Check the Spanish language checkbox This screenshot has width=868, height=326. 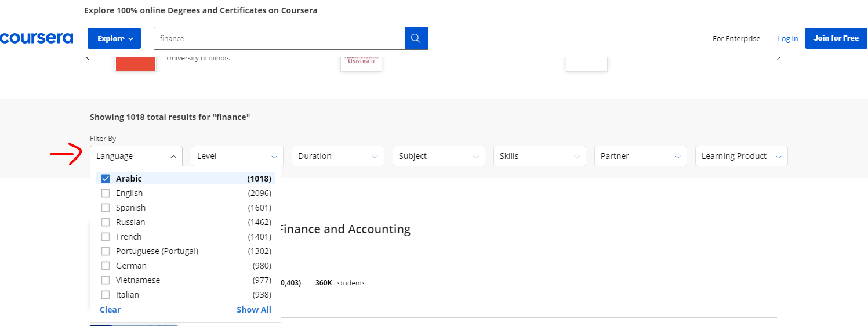coord(106,208)
